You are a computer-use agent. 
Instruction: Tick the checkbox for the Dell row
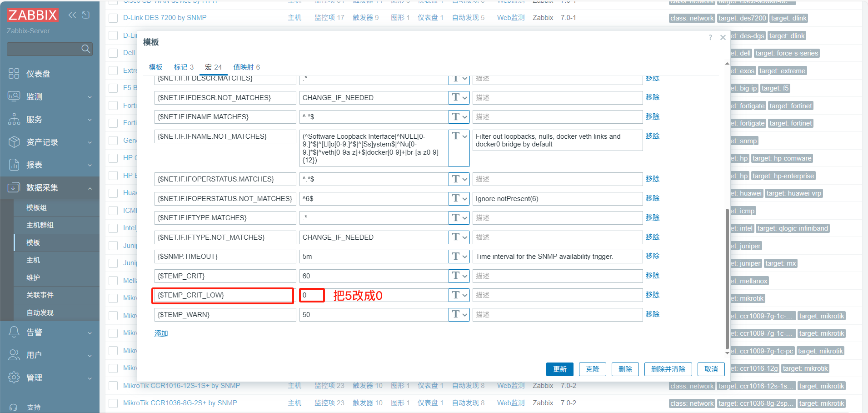click(x=113, y=53)
